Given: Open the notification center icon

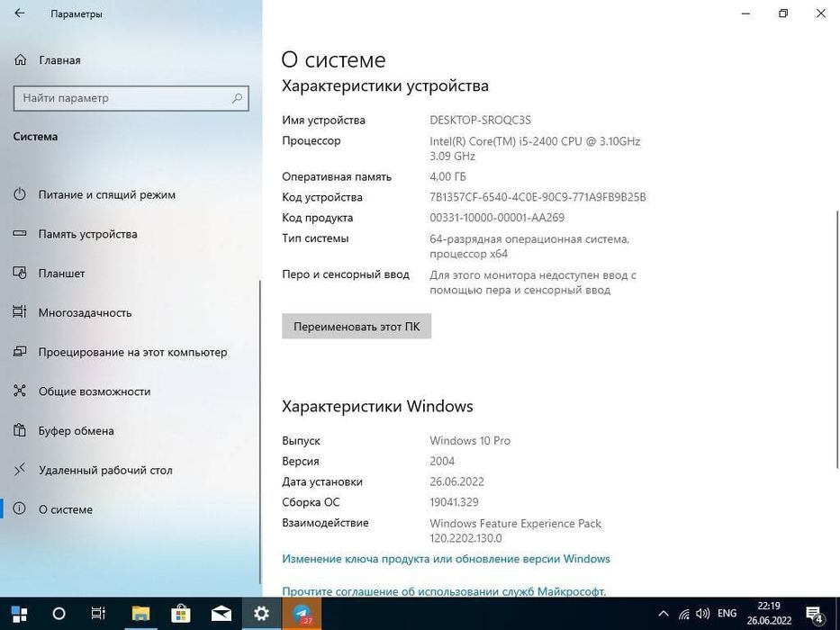Looking at the screenshot, I should coord(815,615).
